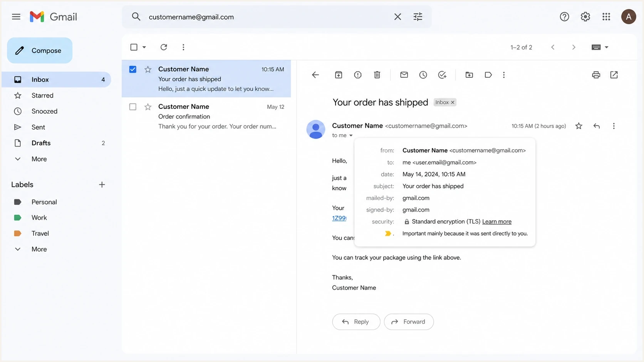Clear the search with the X icon
Viewport: 644px width, 362px height.
[397, 17]
